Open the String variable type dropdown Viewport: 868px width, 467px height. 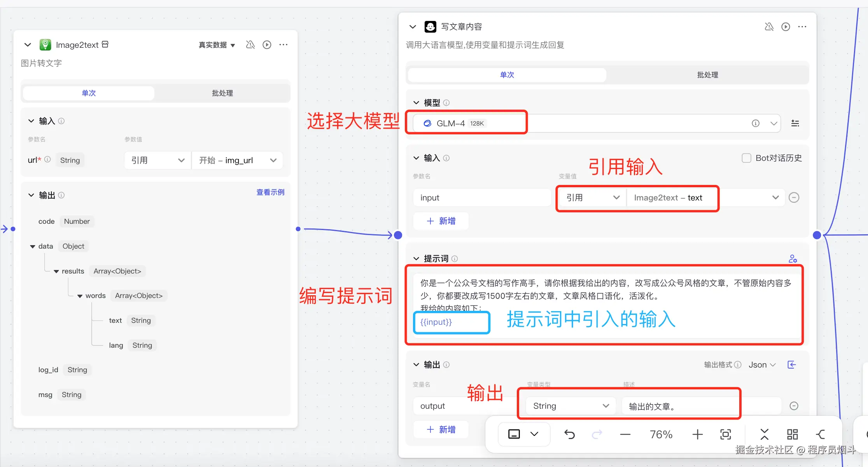[x=570, y=406]
